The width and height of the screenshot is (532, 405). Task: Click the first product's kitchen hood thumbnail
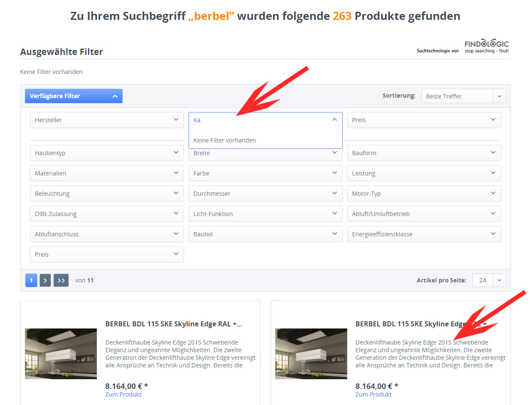point(61,354)
